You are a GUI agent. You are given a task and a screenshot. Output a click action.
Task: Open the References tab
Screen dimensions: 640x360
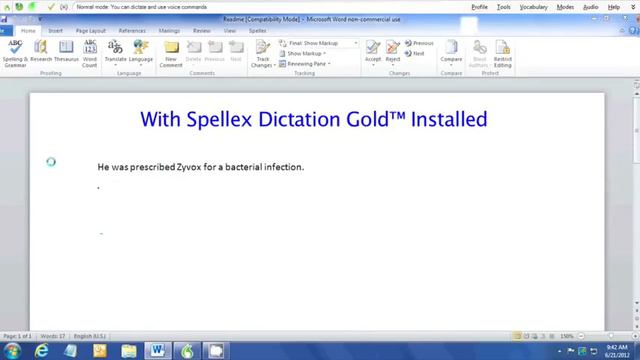click(132, 31)
